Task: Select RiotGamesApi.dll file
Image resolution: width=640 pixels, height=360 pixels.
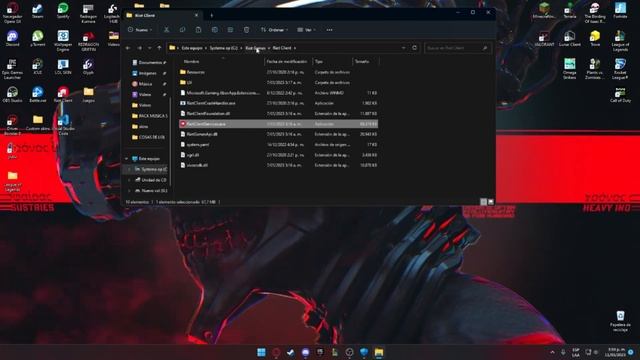Action: point(278,134)
